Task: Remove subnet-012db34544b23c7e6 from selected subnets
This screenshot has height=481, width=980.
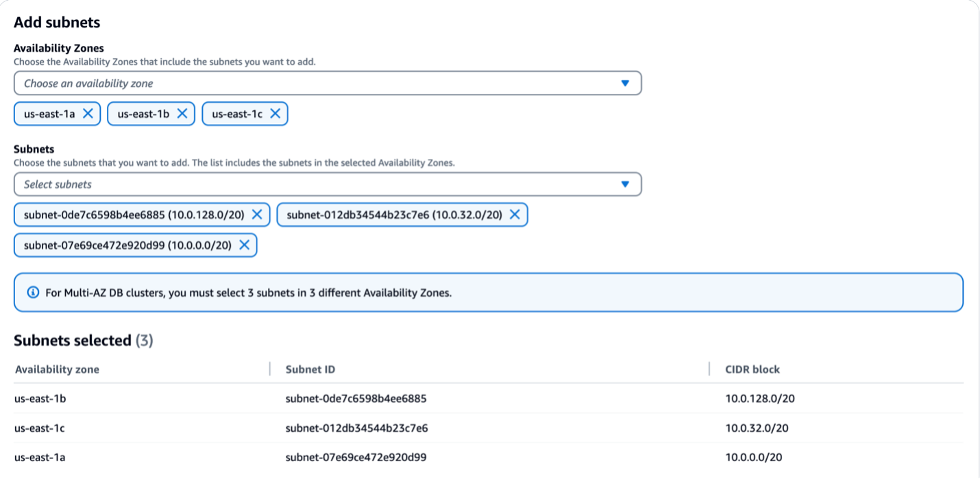Action: [x=515, y=214]
